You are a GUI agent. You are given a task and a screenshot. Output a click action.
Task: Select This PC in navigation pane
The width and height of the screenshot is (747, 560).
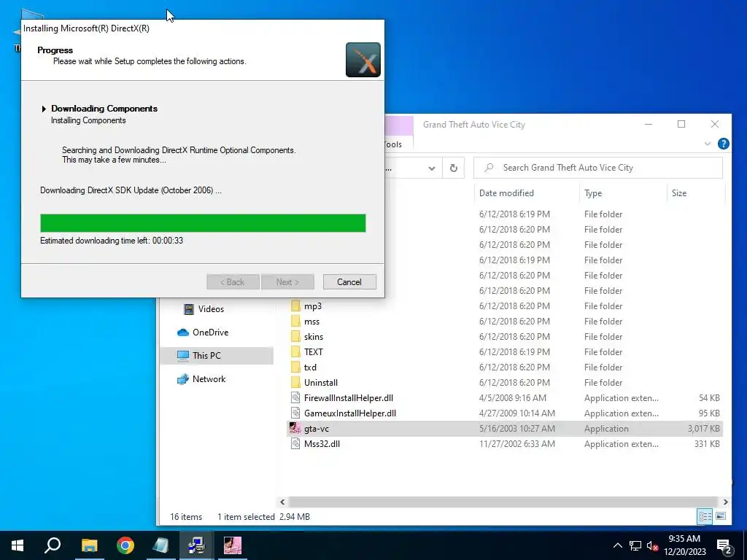point(216,356)
